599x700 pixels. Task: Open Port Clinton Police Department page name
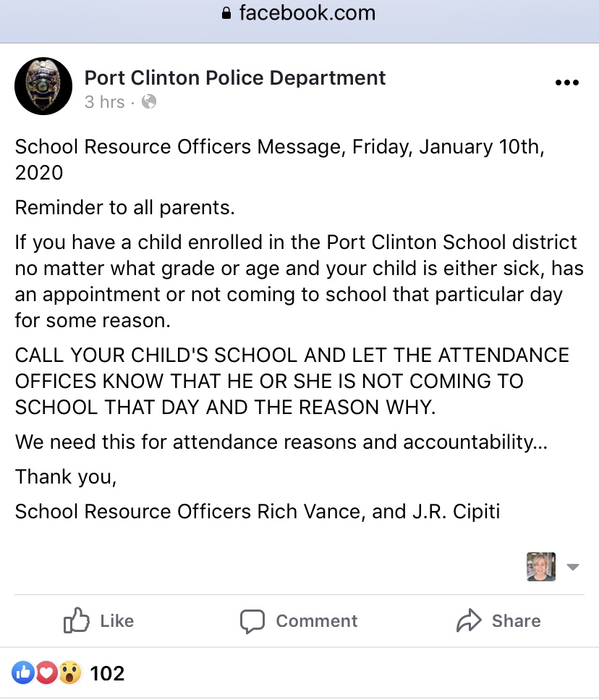(x=235, y=77)
